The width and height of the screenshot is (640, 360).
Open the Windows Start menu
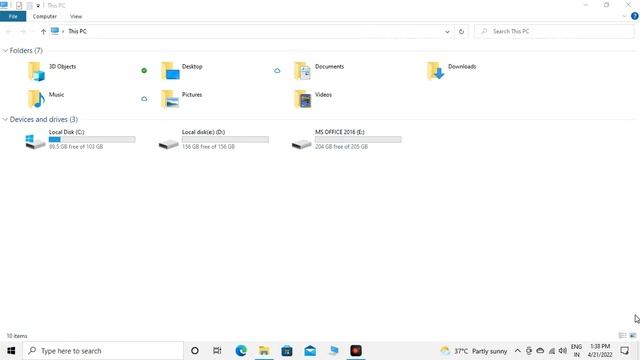[x=11, y=351]
